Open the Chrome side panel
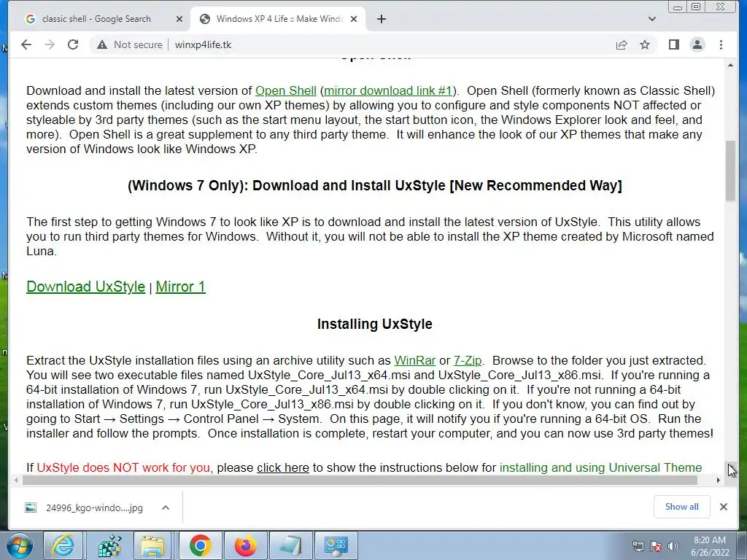Screen dimensions: 747x560 coord(673,44)
